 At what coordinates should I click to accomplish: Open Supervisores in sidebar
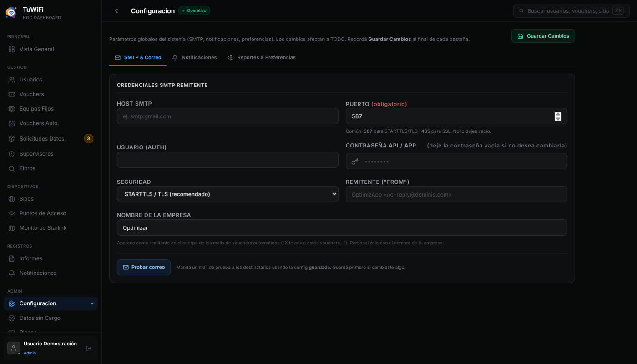(x=51, y=154)
